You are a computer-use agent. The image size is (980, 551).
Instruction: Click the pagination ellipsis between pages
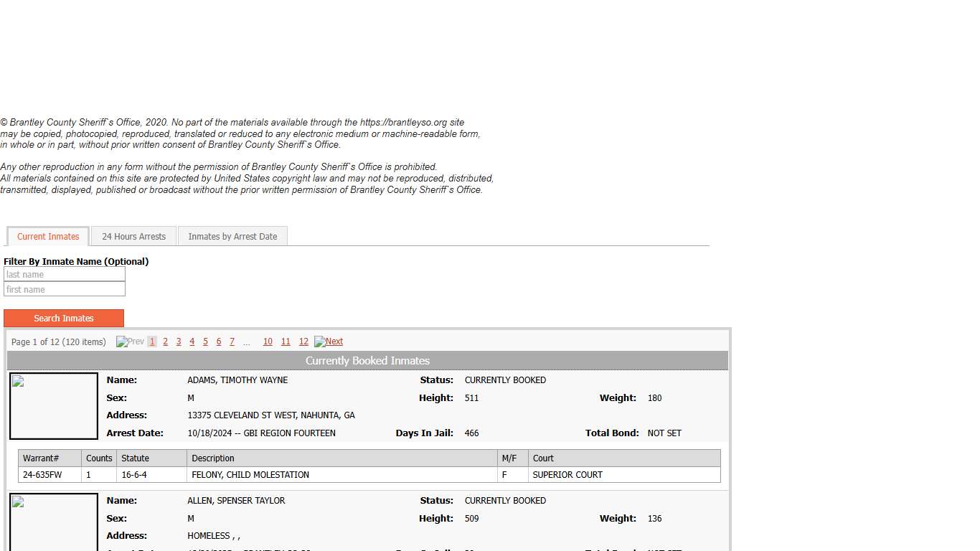(247, 343)
